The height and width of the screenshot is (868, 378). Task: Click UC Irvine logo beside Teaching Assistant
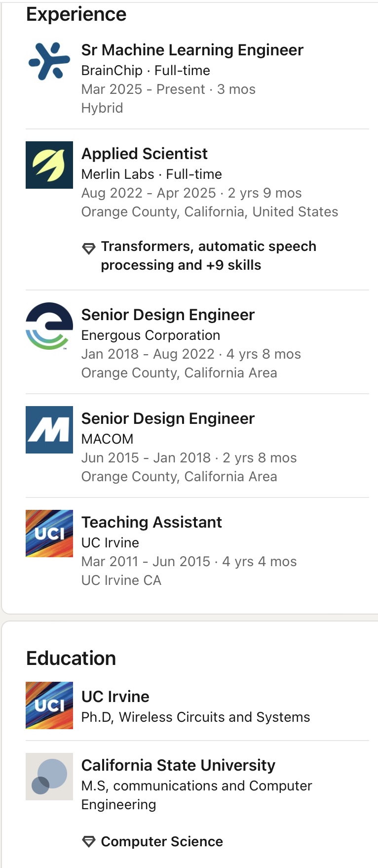49,534
